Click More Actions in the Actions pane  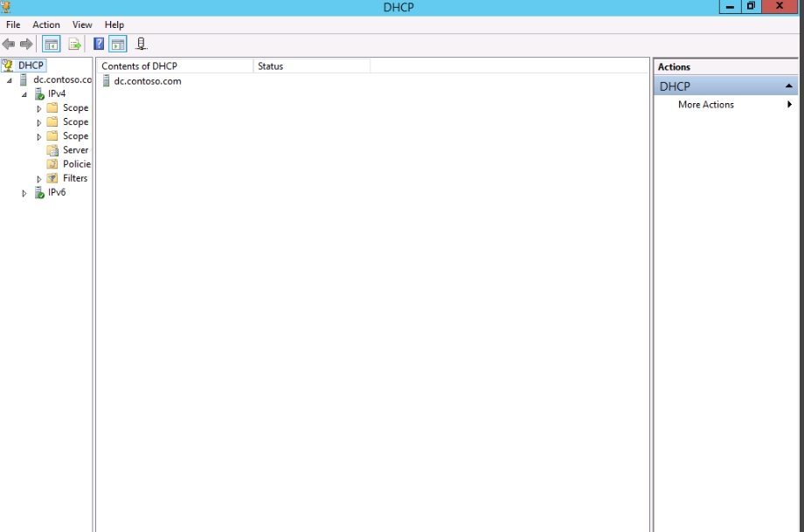point(706,105)
